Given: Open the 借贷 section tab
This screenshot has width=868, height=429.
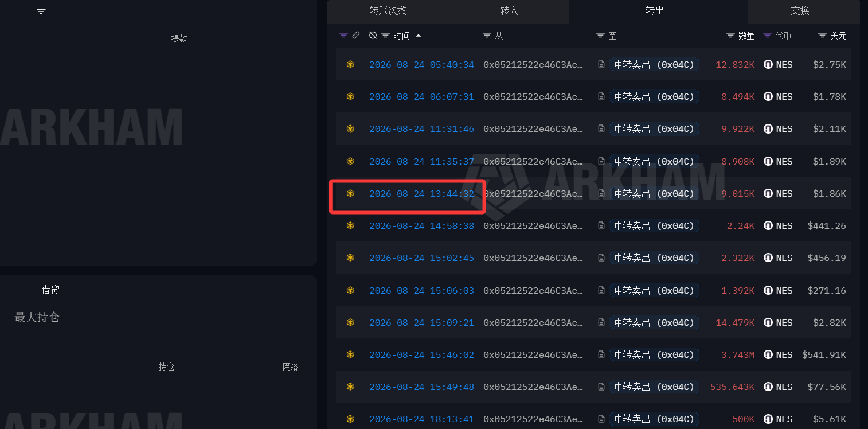Looking at the screenshot, I should click(50, 290).
